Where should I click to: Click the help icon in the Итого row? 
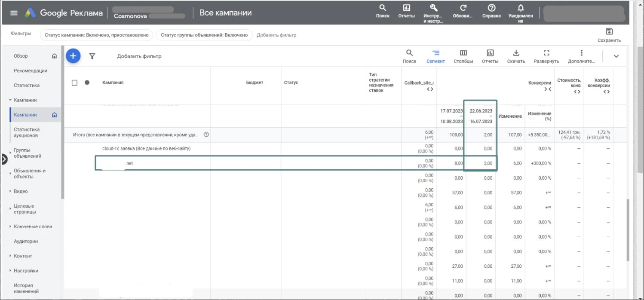tap(206, 135)
